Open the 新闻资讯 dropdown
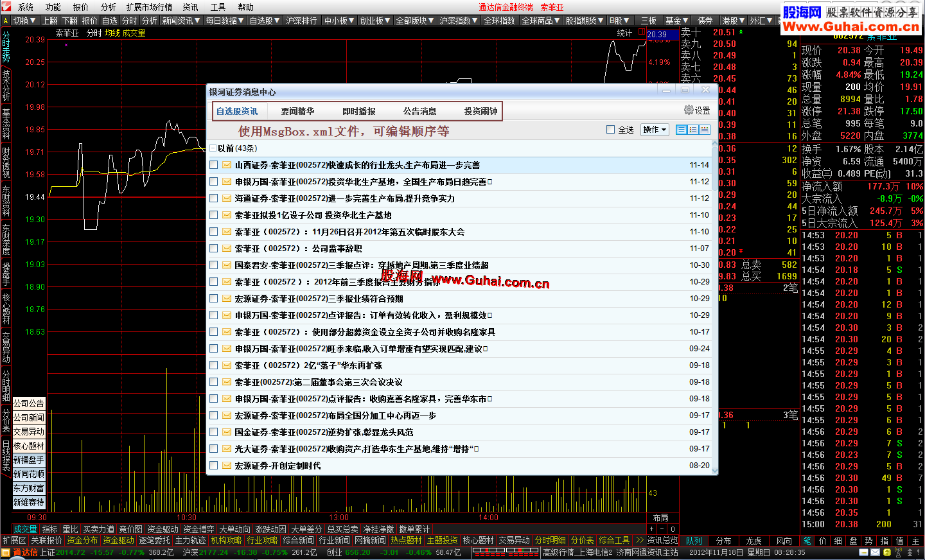Image resolution: width=925 pixels, height=560 pixels. point(182,21)
